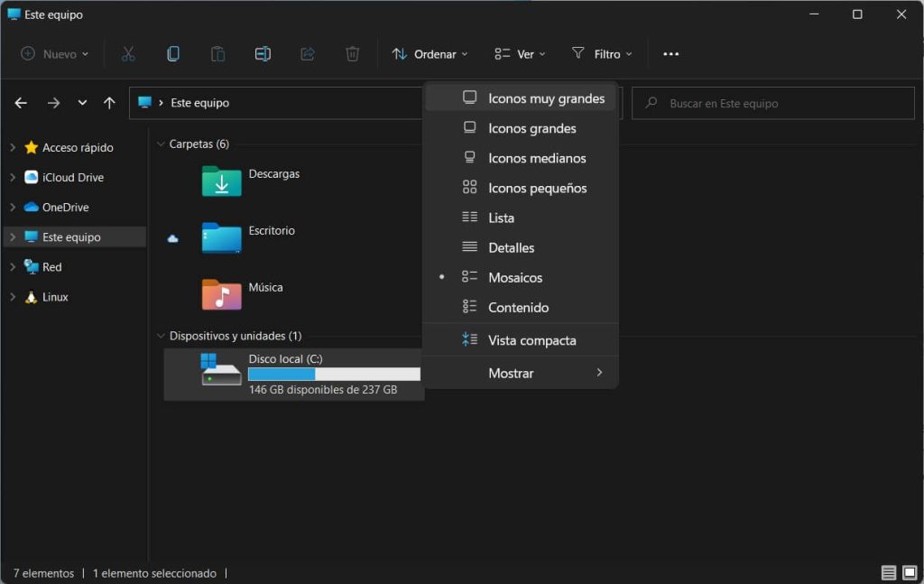Image resolution: width=924 pixels, height=584 pixels.
Task: Collapse the Carpetas (6) group
Action: pyautogui.click(x=161, y=144)
